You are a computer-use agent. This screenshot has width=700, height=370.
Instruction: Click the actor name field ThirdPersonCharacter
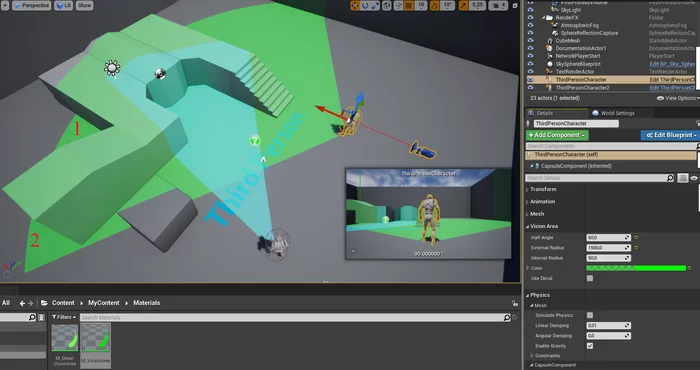(x=576, y=123)
